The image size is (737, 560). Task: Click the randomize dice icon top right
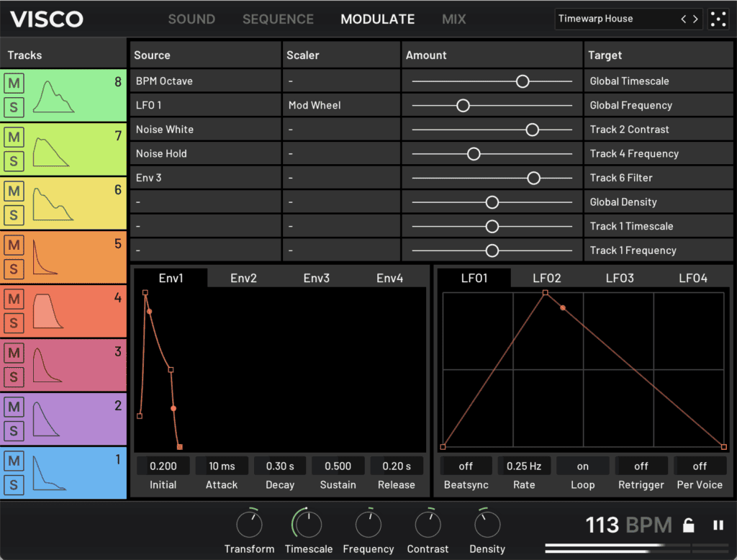[x=718, y=19]
